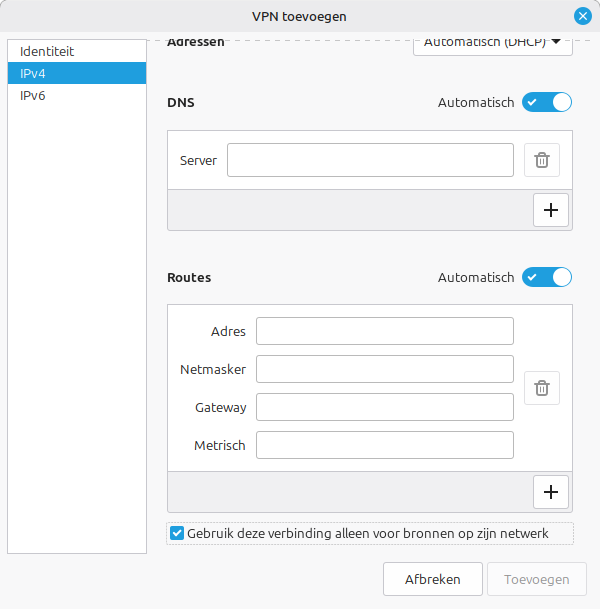The height and width of the screenshot is (609, 600).
Task: Click the Afbreken button
Action: pyautogui.click(x=432, y=579)
